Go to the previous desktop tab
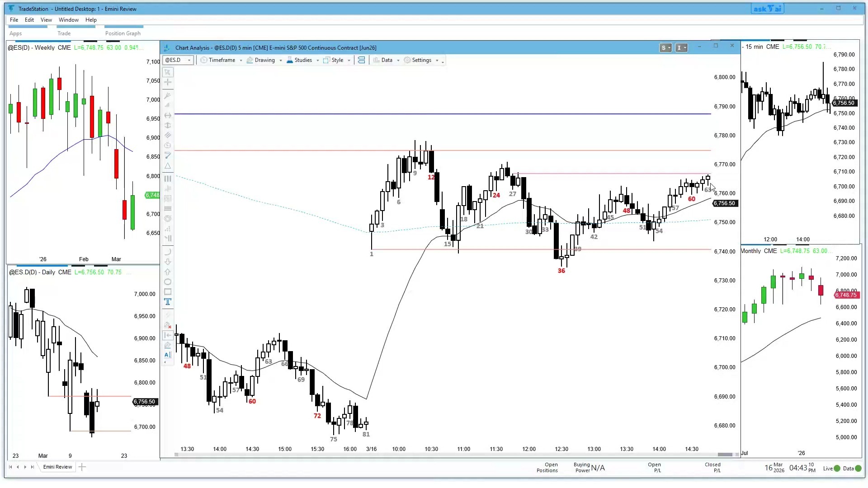Viewport: 868px width, 488px height. coord(18,467)
